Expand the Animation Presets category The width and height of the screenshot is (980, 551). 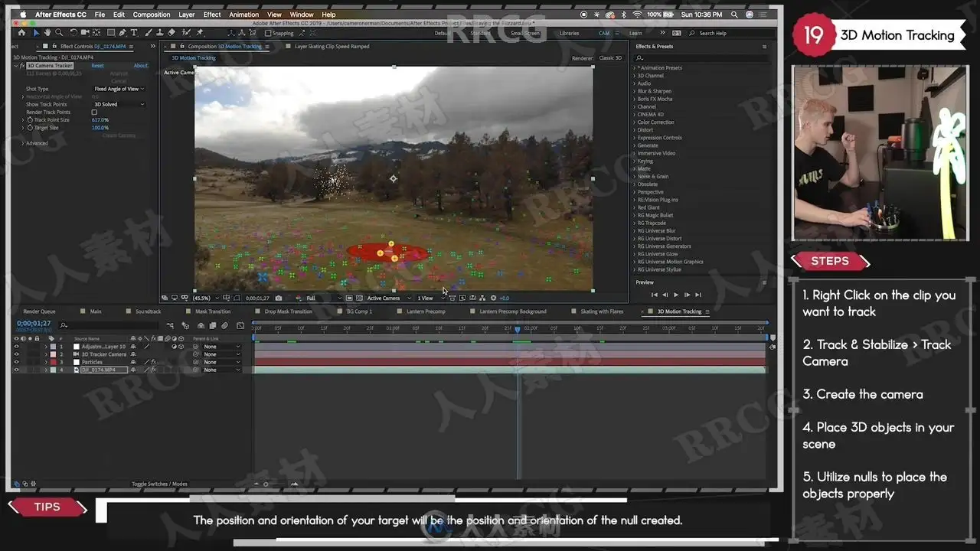(634, 68)
